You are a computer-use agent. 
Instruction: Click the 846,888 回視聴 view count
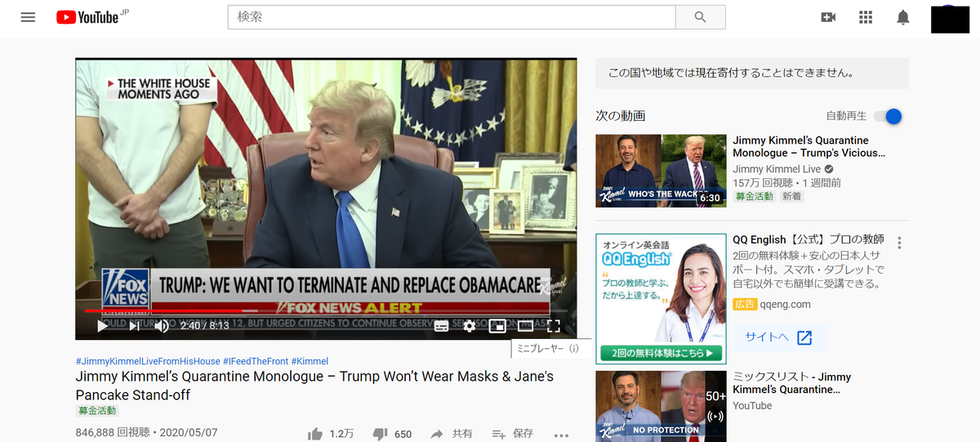click(x=113, y=432)
